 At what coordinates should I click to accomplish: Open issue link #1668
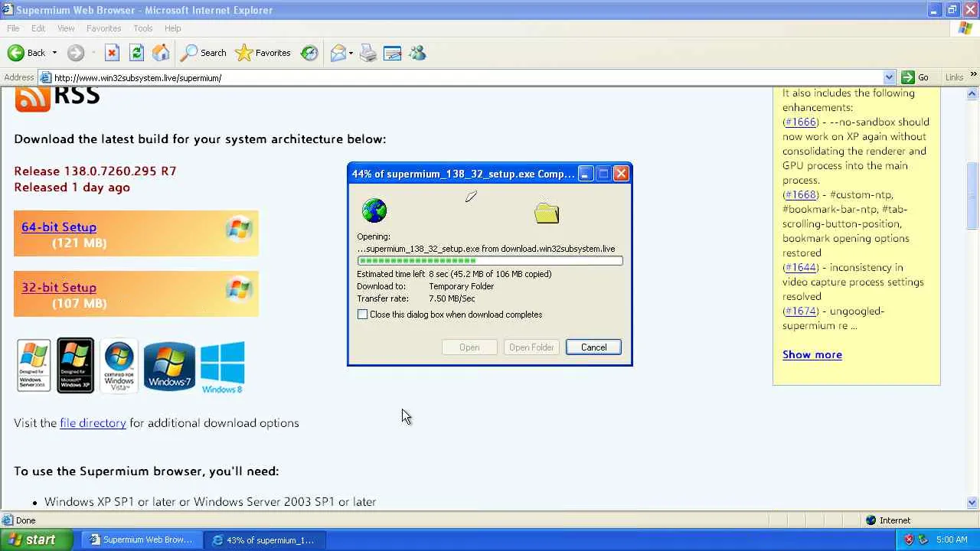pyautogui.click(x=800, y=194)
